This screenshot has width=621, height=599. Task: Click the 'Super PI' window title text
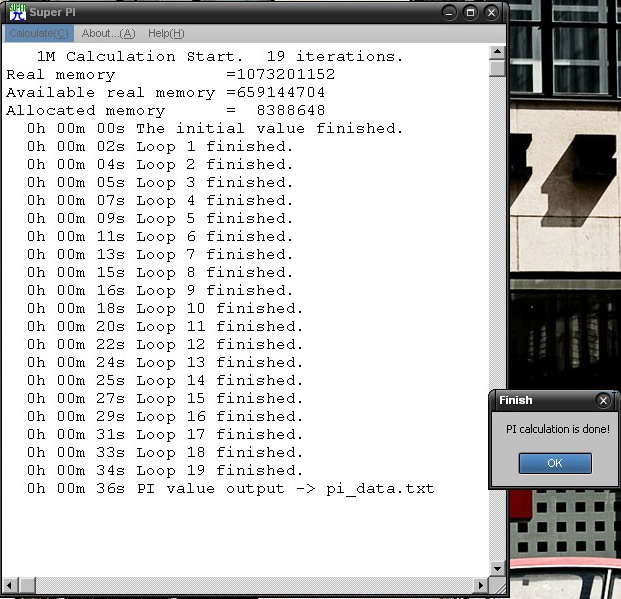[x=52, y=12]
